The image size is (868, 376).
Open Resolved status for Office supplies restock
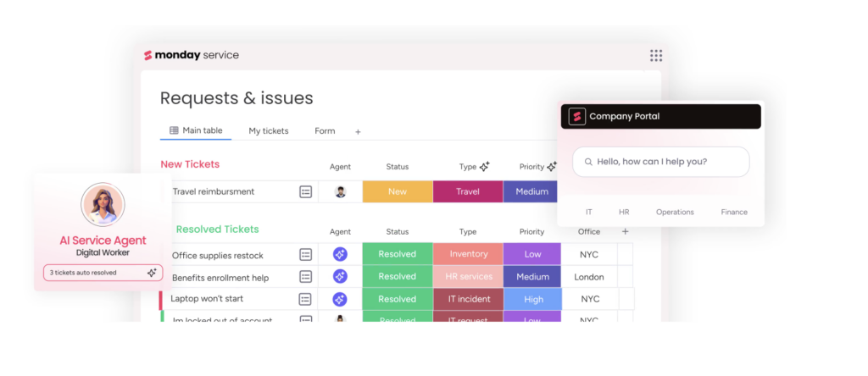[x=398, y=254]
